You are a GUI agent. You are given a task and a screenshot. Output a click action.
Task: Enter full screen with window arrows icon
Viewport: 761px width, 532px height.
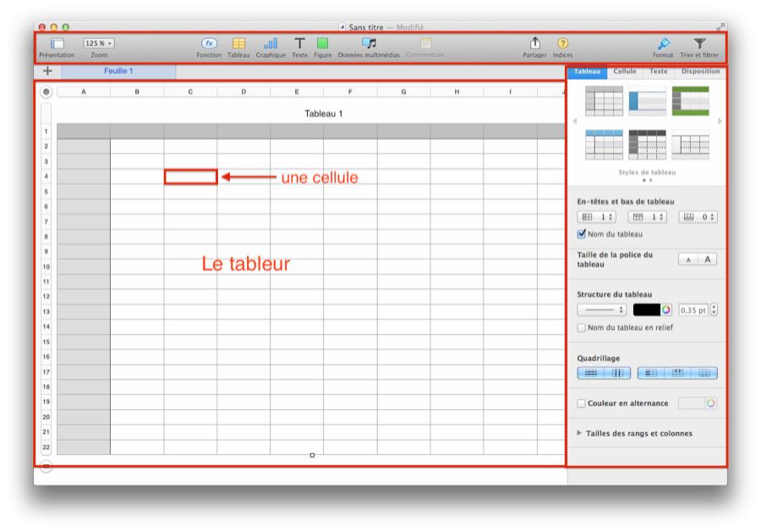coord(720,27)
